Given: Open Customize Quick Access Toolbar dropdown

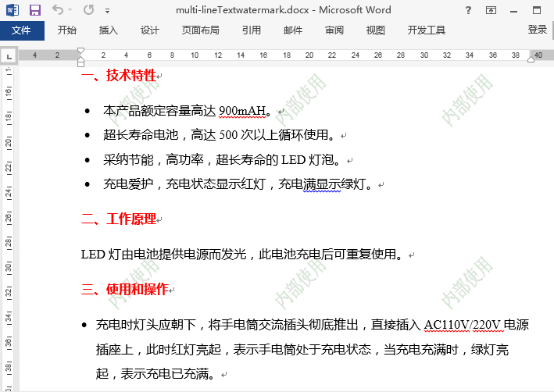Looking at the screenshot, I should (107, 11).
